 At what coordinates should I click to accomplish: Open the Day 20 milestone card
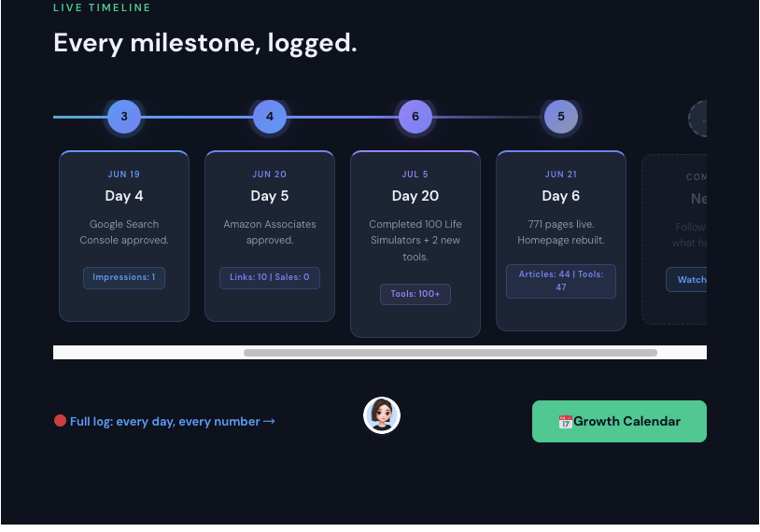[415, 244]
